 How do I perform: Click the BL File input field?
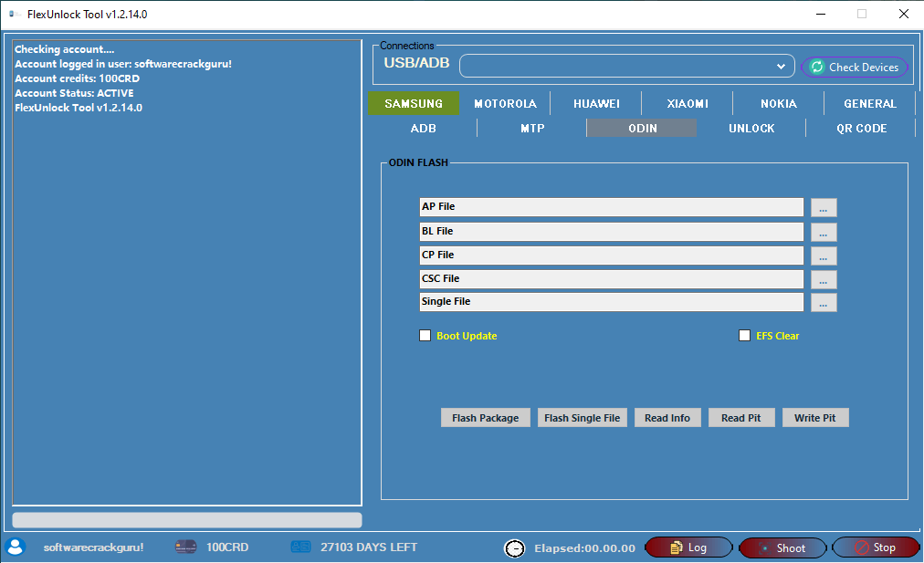click(611, 232)
